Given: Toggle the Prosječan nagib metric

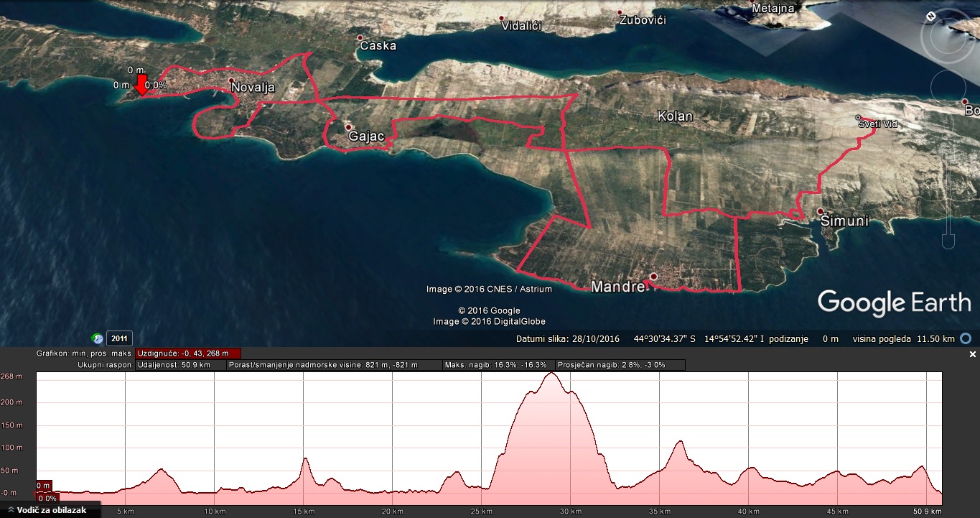Looking at the screenshot, I should click(x=621, y=365).
